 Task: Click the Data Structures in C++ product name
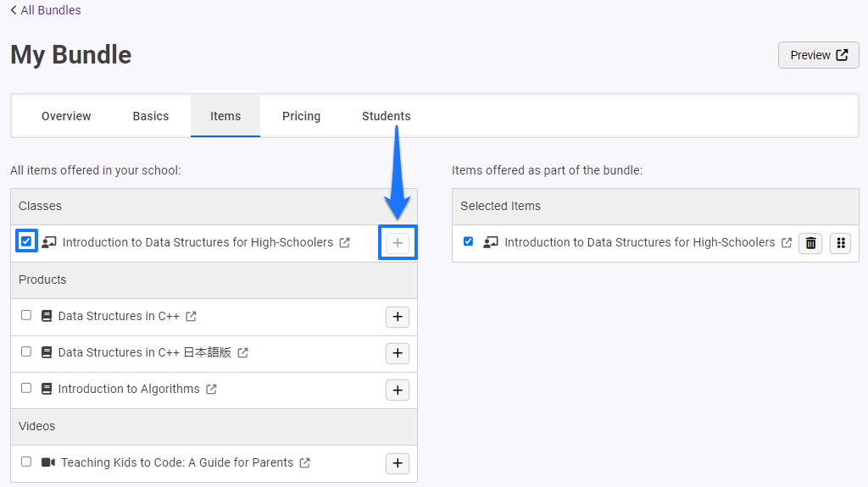coord(119,316)
